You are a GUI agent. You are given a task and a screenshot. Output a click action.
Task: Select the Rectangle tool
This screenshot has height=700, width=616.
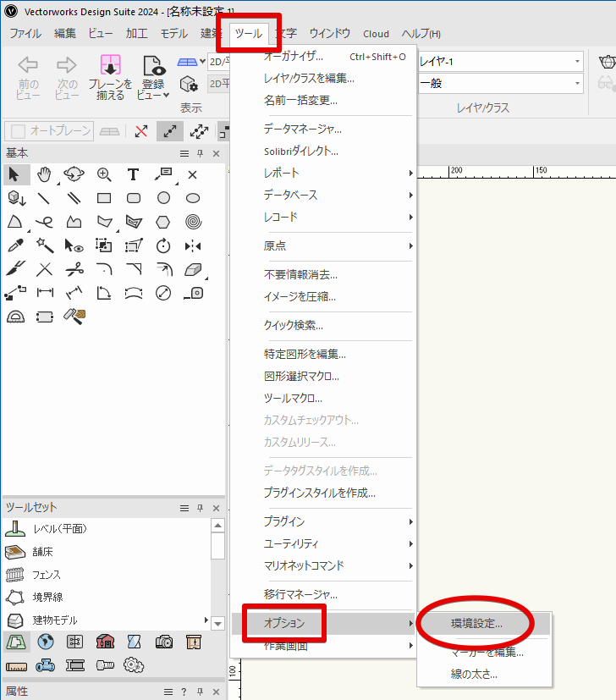pyautogui.click(x=104, y=198)
